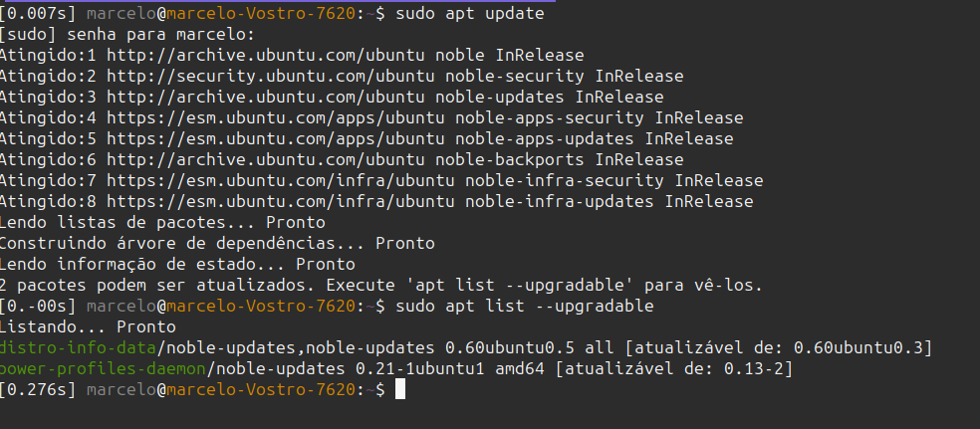
Task: Click the esm infra URL on the Atingido:7 line
Action: [279, 181]
